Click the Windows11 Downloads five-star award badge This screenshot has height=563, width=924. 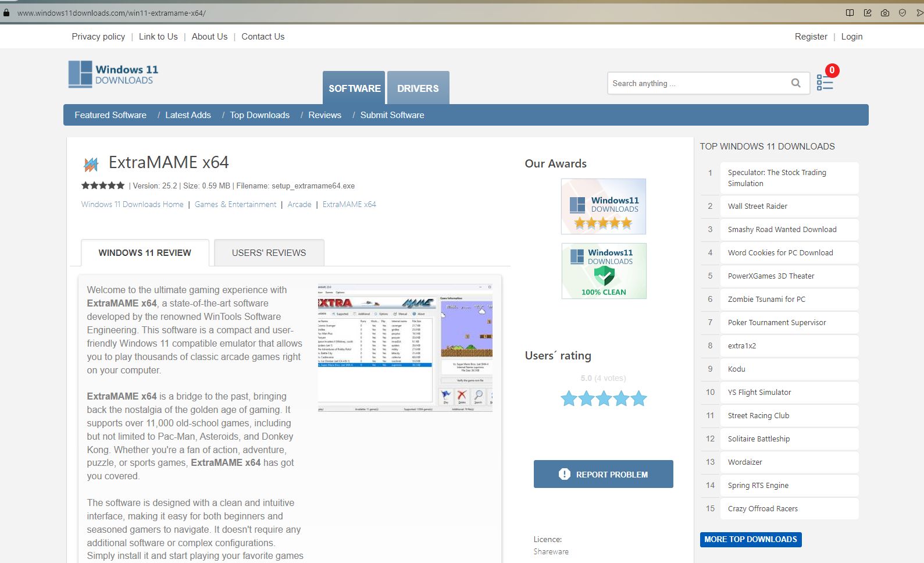click(604, 206)
